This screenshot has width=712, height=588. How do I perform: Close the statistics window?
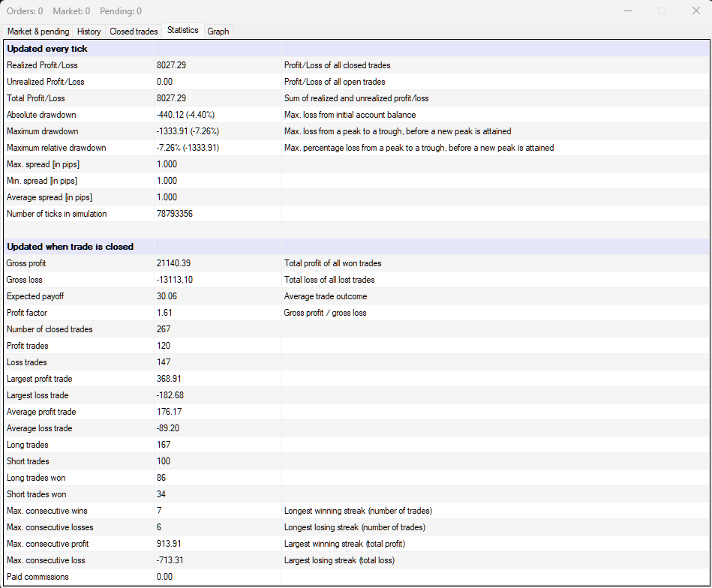(695, 10)
